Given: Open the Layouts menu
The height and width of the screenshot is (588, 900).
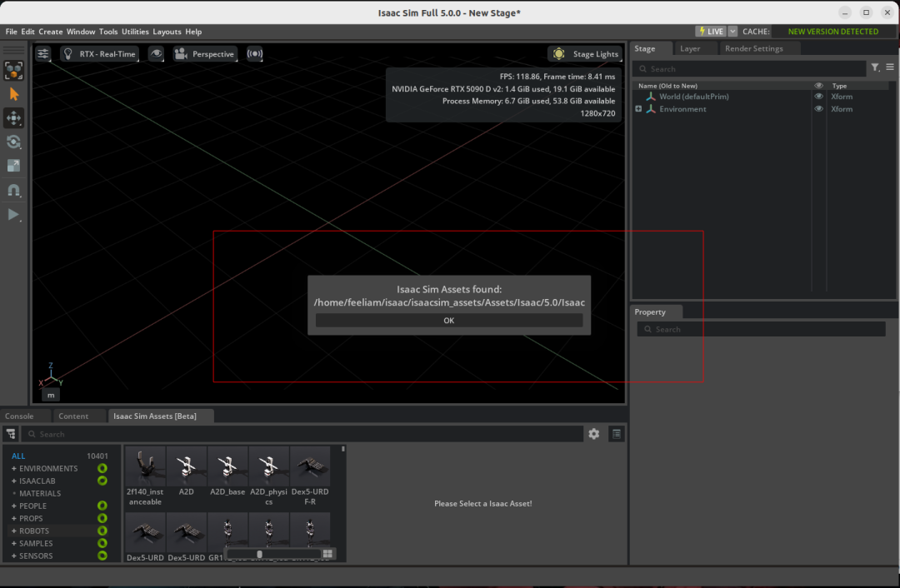Looking at the screenshot, I should tap(167, 32).
